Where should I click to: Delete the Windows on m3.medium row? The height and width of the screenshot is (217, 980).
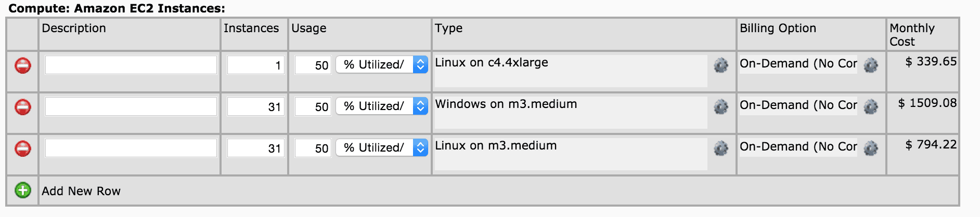pyautogui.click(x=22, y=107)
